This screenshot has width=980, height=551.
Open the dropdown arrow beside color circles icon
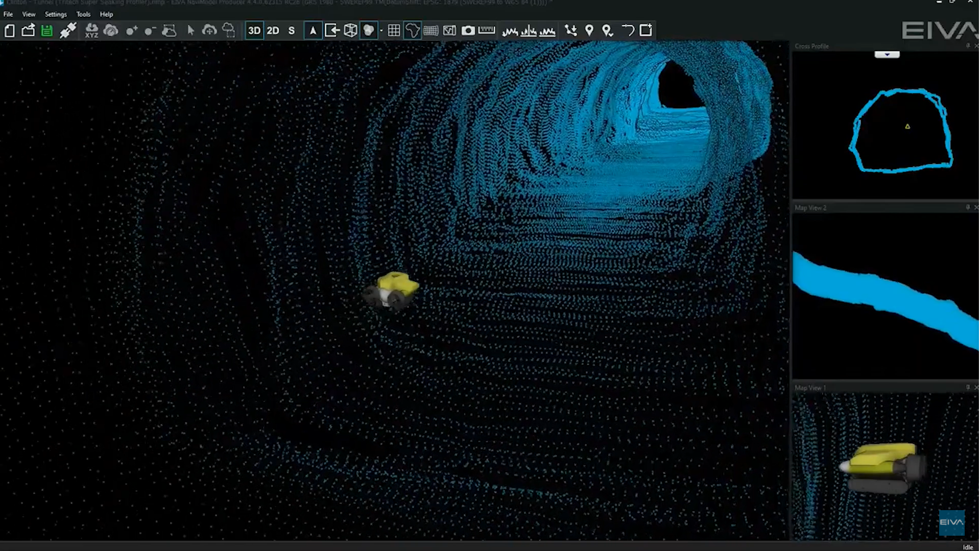click(x=381, y=31)
